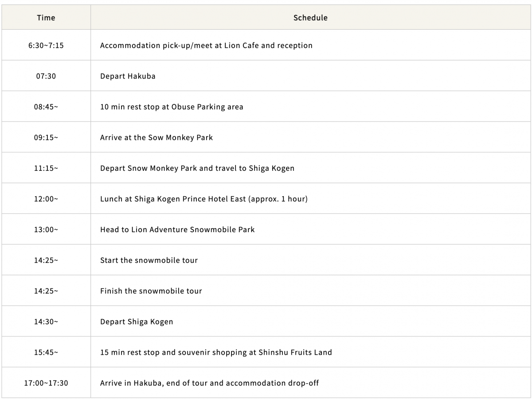Select "Arrive in Hakuba, end of tour" entry
This screenshot has width=532, height=399.
point(154,383)
